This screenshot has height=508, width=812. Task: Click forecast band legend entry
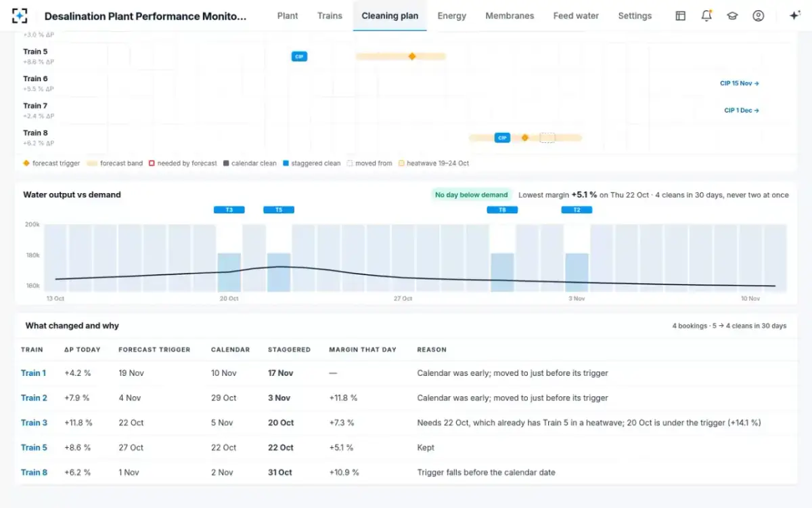pyautogui.click(x=115, y=163)
